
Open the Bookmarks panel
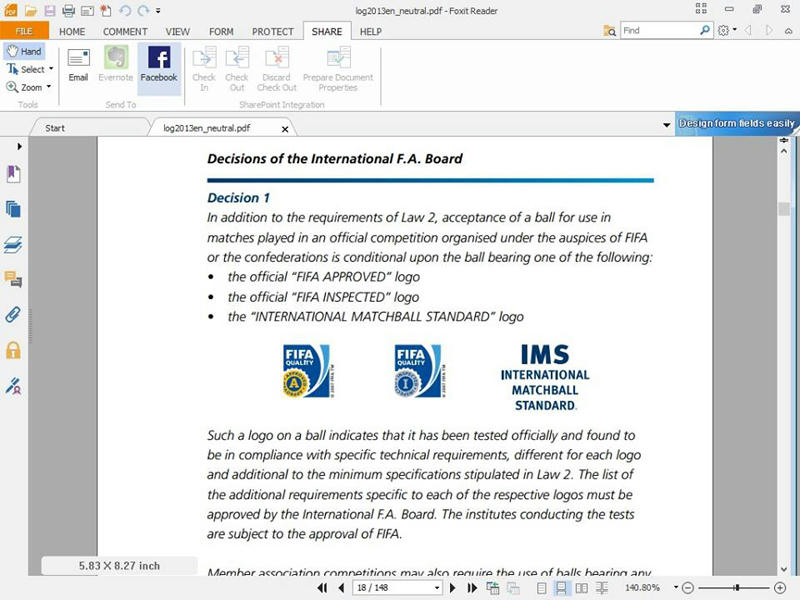click(x=13, y=174)
